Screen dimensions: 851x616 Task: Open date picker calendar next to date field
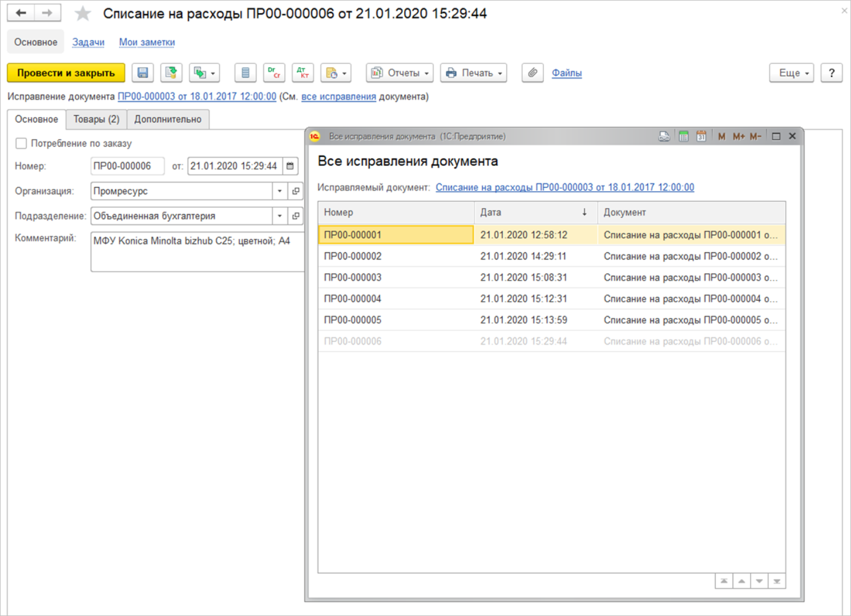[x=290, y=166]
